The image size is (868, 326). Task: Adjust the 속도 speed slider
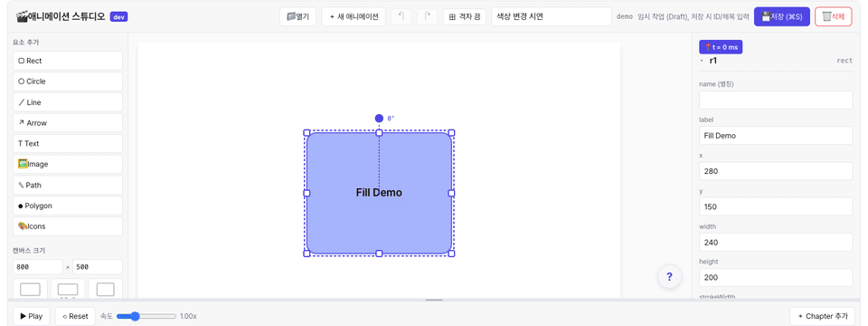pos(146,316)
